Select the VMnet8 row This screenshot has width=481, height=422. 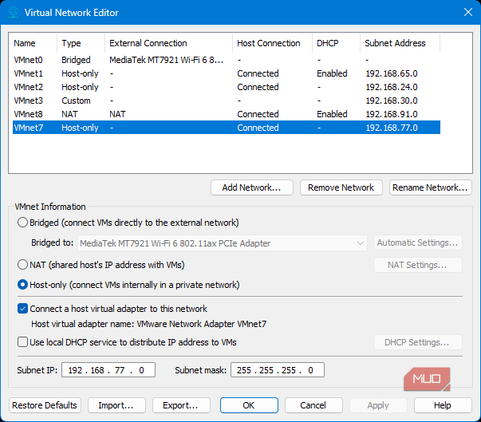pyautogui.click(x=226, y=114)
